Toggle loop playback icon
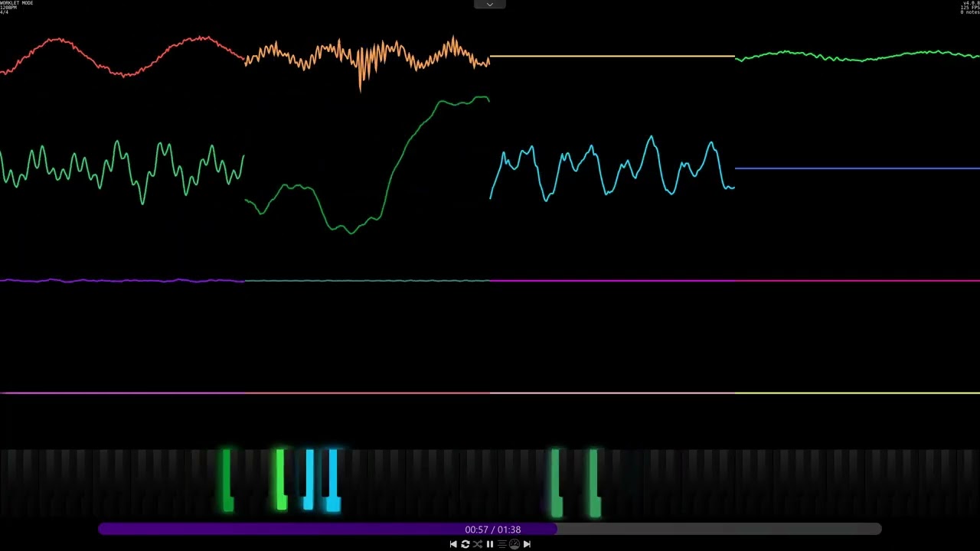The image size is (980, 551). (465, 544)
